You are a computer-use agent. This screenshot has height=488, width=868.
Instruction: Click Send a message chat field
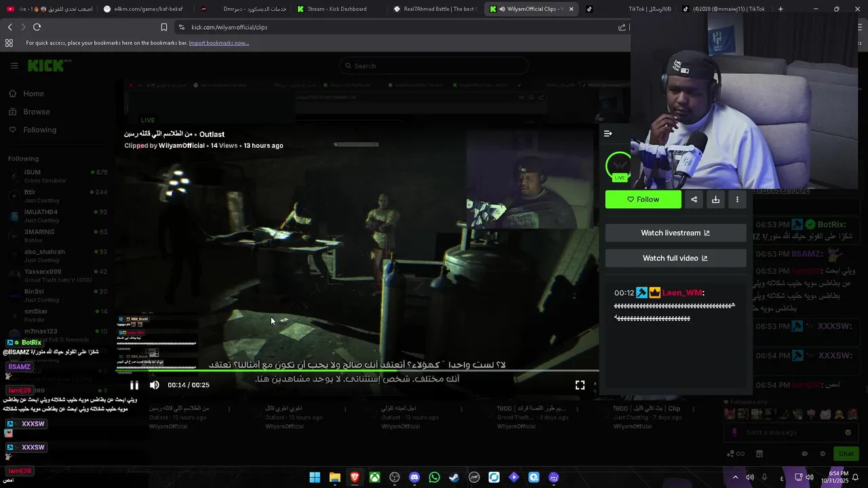tap(790, 432)
